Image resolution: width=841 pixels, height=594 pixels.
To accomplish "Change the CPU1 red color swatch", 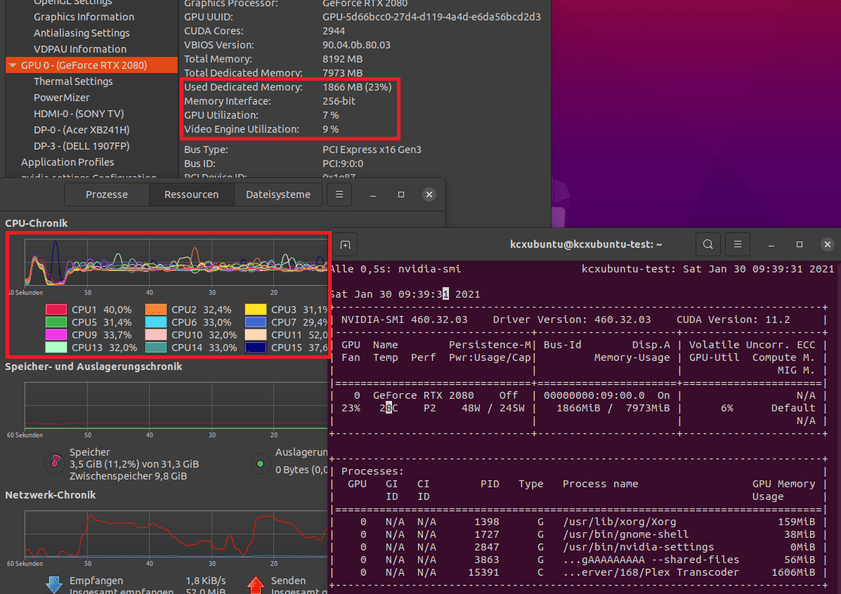I will tap(56, 310).
